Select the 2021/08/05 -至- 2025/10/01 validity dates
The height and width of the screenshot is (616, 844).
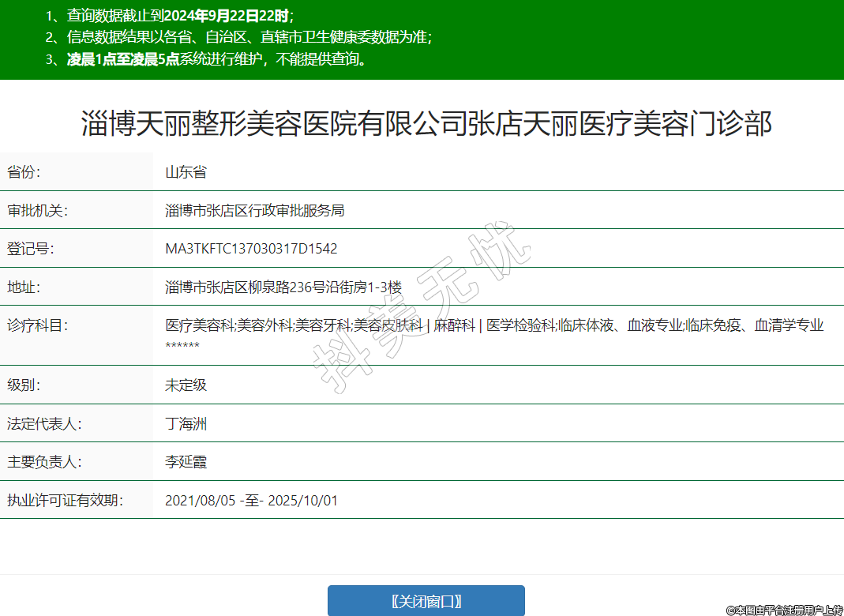point(251,501)
